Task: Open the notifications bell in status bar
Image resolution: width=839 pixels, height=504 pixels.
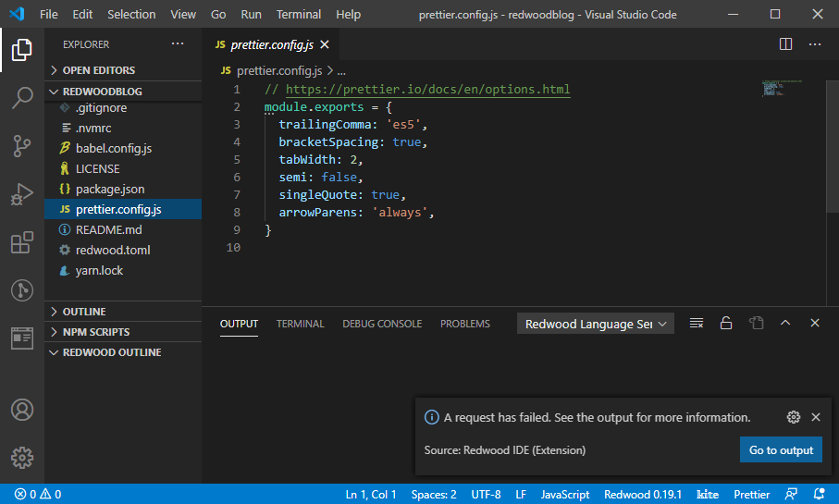Action: (819, 494)
